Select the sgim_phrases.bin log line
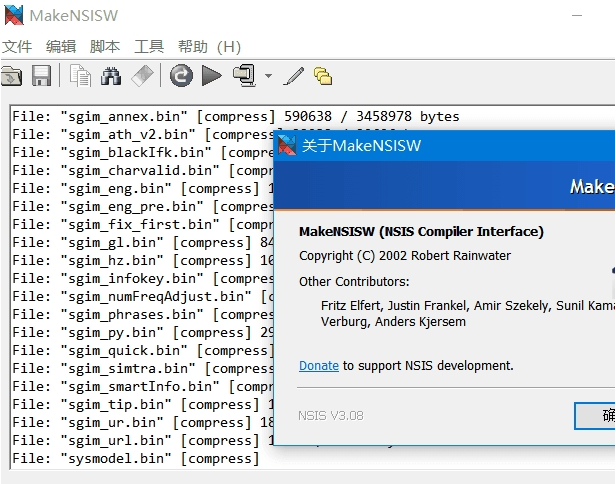This screenshot has height=484, width=616. 143,315
